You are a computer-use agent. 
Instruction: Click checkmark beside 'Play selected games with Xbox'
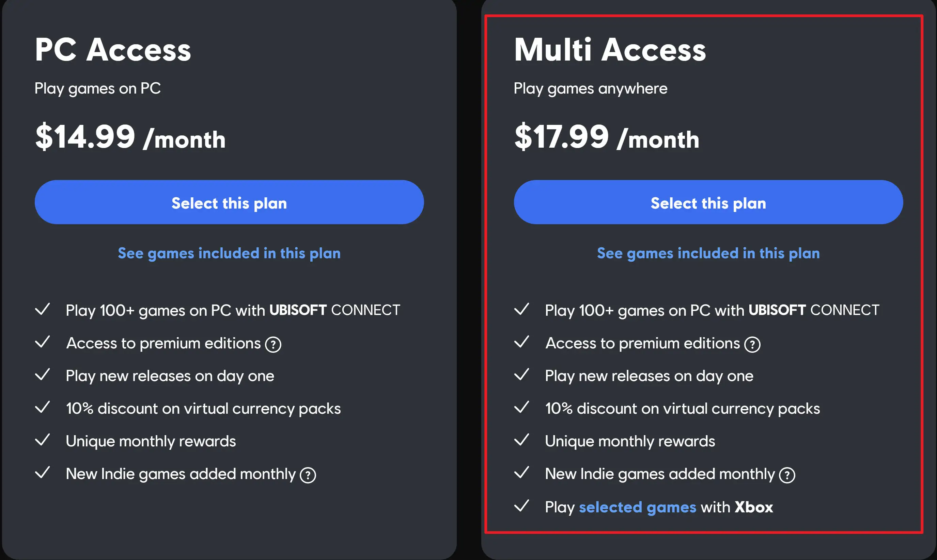point(523,507)
